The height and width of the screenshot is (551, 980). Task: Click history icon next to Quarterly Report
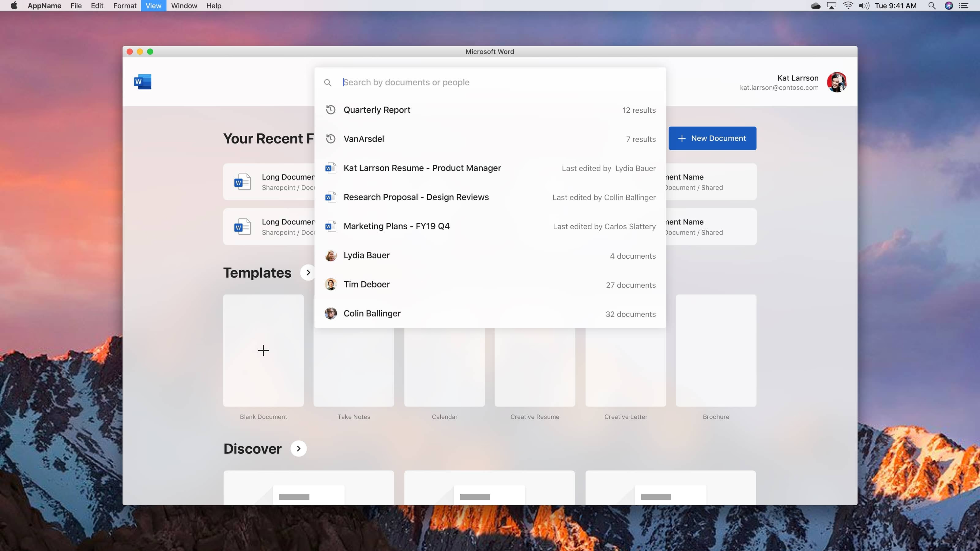331,110
